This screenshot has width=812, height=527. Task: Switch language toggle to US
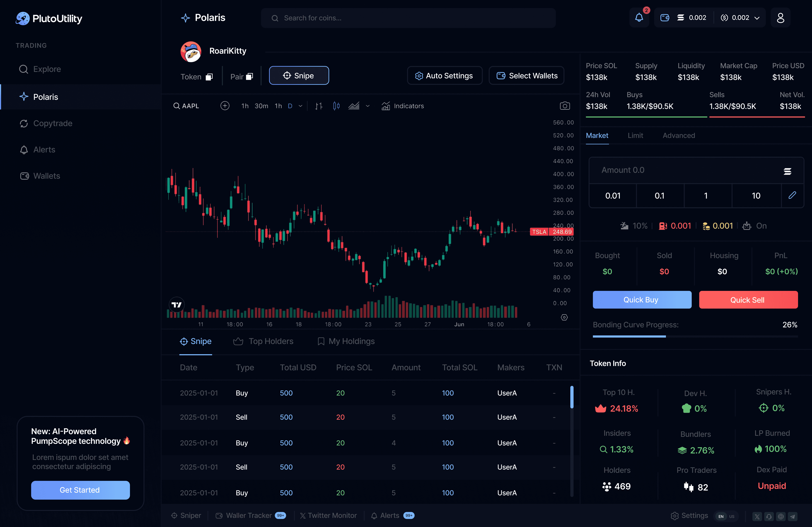(x=731, y=516)
